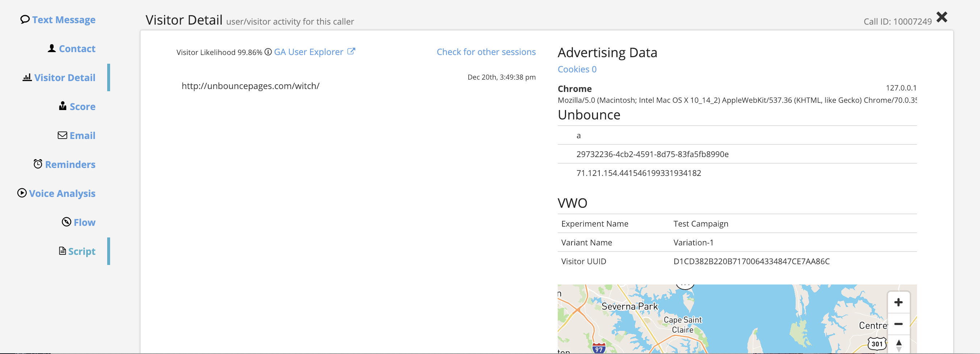
Task: Click Severna Park on the map
Action: coord(629,307)
